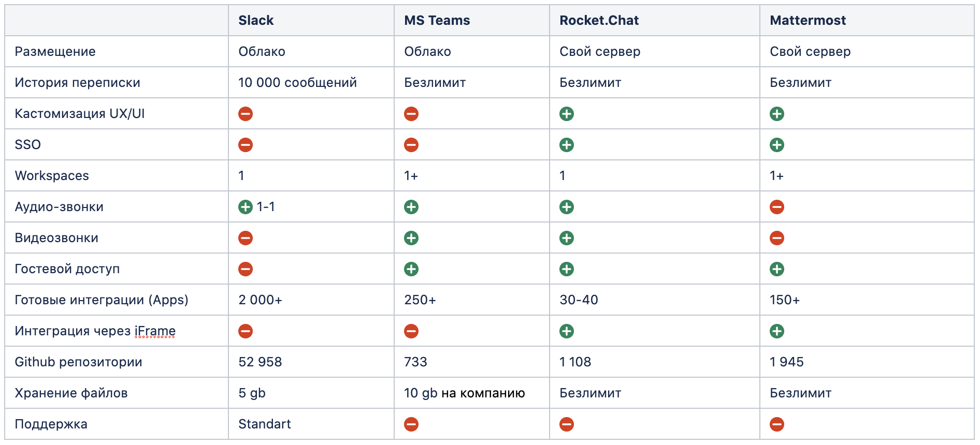Click MS Teams red minus for Кастомизация UX/UI
980x445 pixels.
[411, 114]
